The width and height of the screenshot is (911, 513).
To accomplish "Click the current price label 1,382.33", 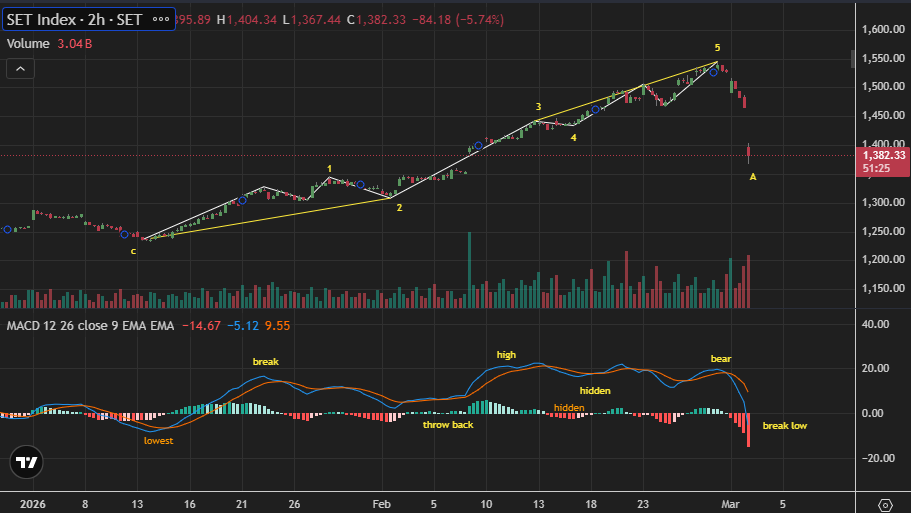I will 883,155.
